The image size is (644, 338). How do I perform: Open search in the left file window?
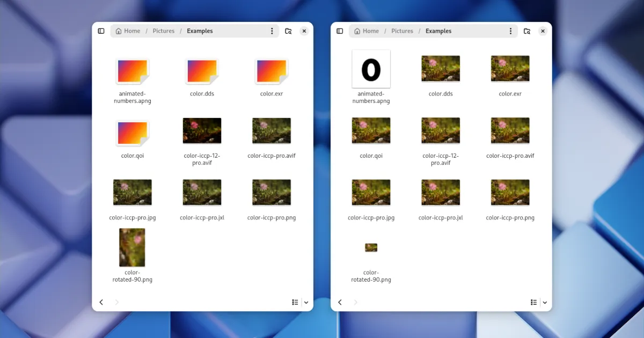288,31
